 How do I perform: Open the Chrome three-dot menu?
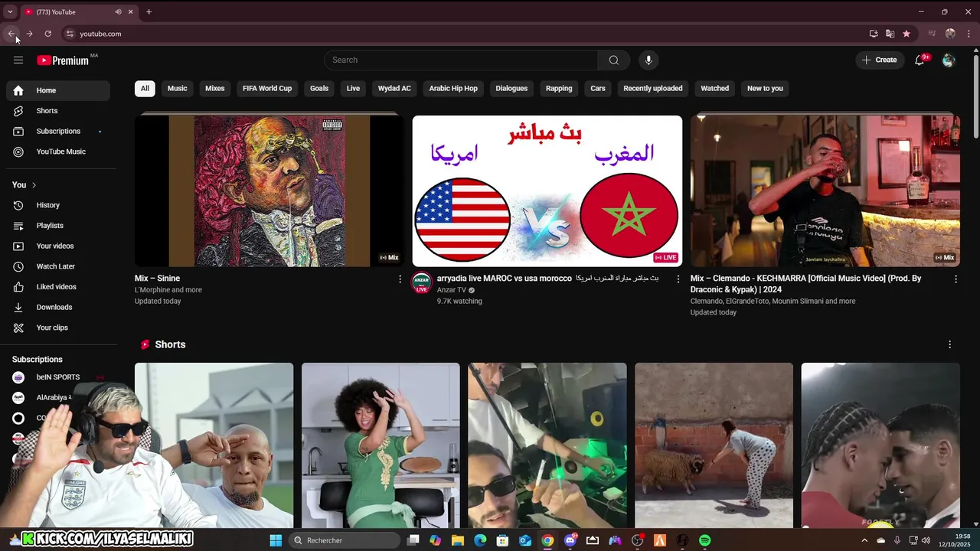969,34
